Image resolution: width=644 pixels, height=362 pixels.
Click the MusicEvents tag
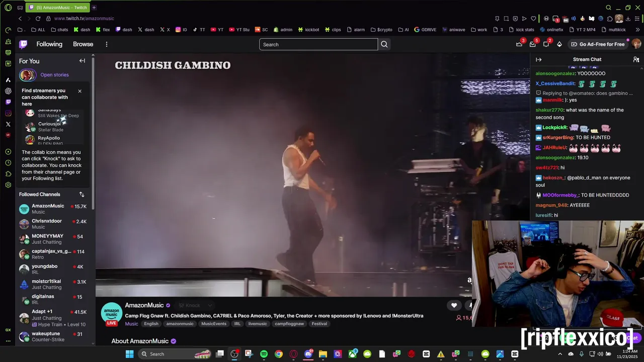214,324
